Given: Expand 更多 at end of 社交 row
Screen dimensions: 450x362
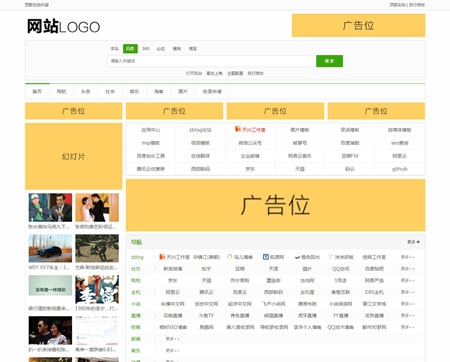Looking at the screenshot, I should point(407,269).
